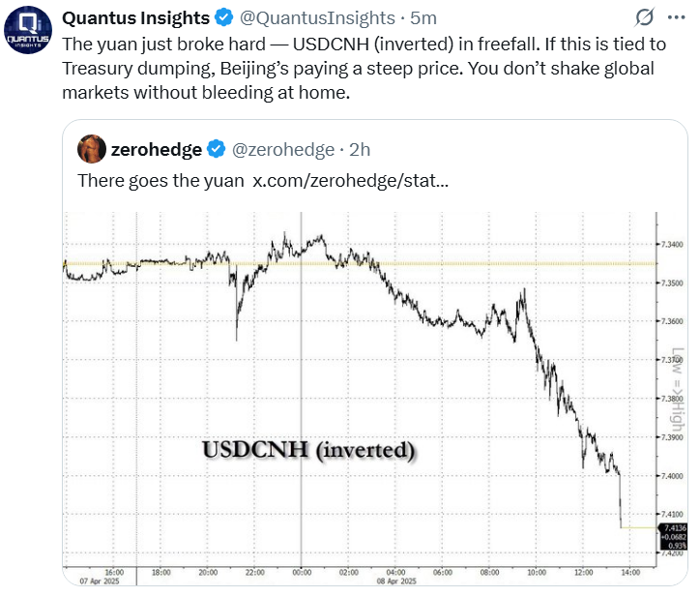Image resolution: width=700 pixels, height=597 pixels.
Task: Click zerohedge blue verified badge
Action: pos(217,149)
